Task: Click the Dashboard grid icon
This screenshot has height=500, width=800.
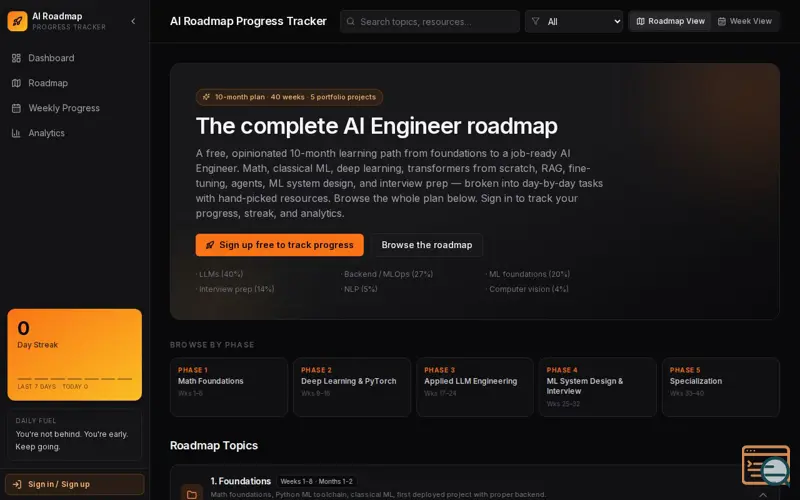Action: point(16,58)
